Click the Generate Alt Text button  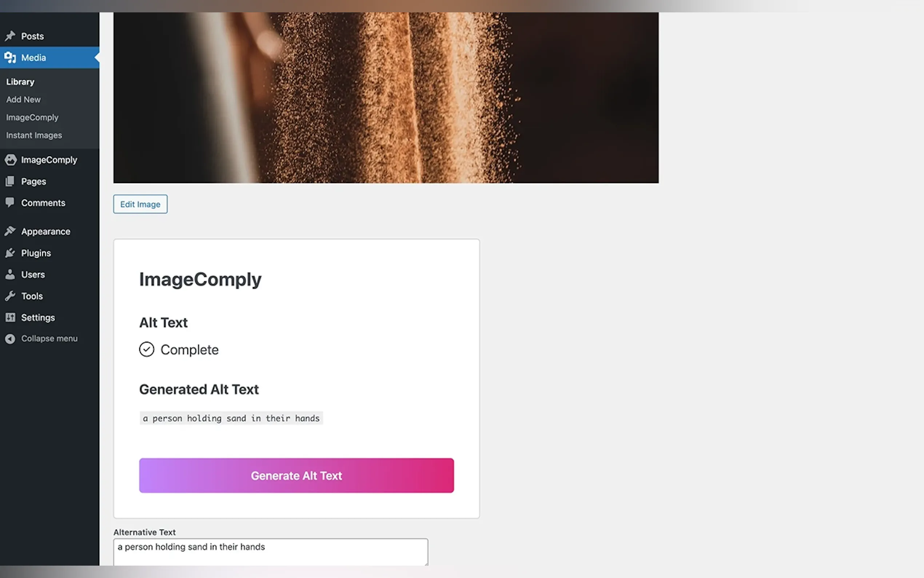[x=296, y=476]
